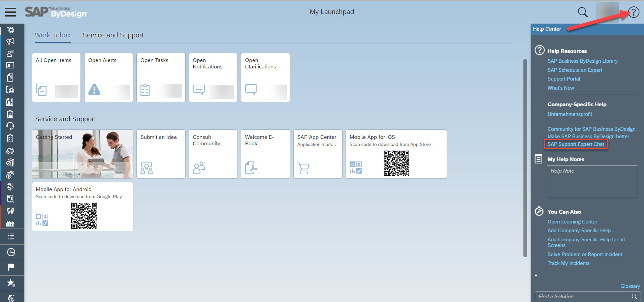The height and width of the screenshot is (302, 644).
Task: Open the Track My Incidents link
Action: tap(568, 263)
